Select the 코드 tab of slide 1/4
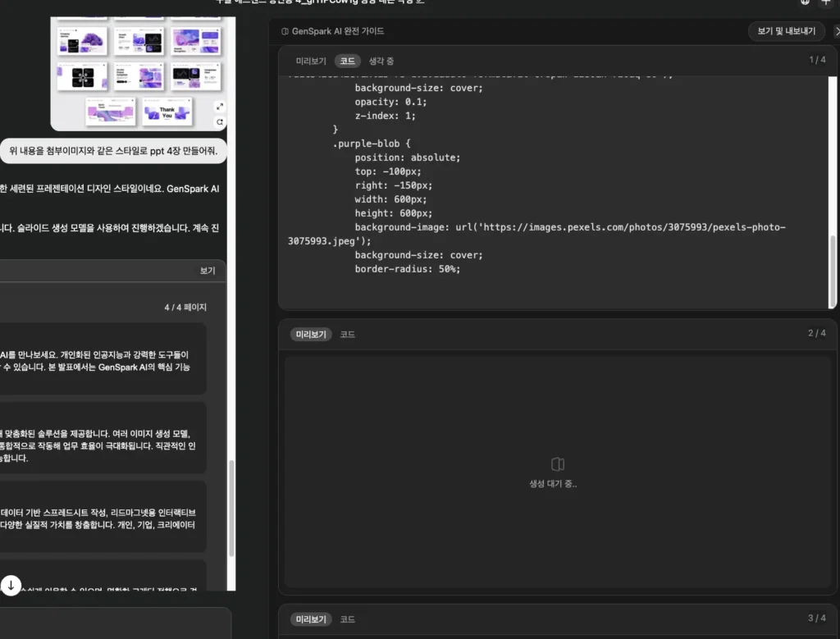The image size is (840, 639). pyautogui.click(x=348, y=61)
